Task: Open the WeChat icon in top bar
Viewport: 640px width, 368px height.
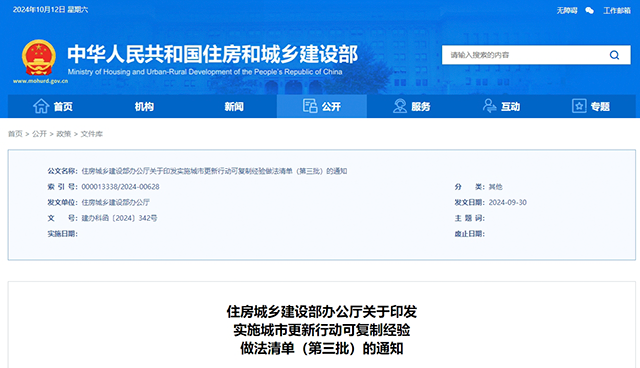Action: pyautogui.click(x=589, y=11)
